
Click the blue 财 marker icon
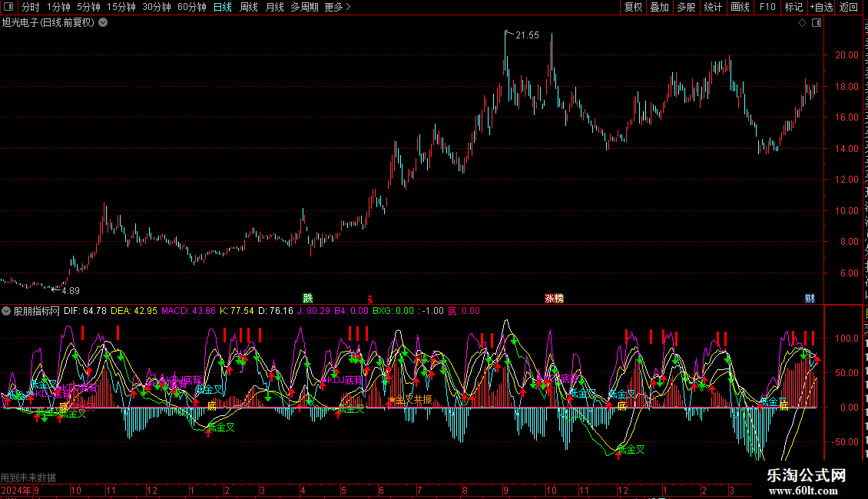810,298
